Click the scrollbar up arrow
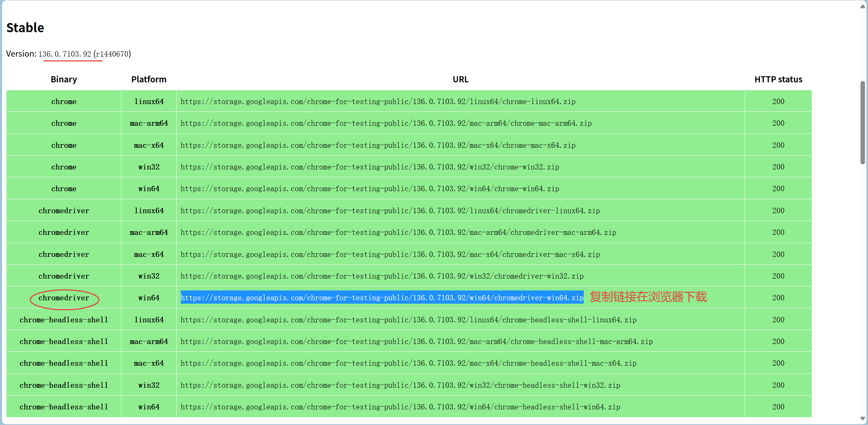The height and width of the screenshot is (425, 868). pos(863,6)
